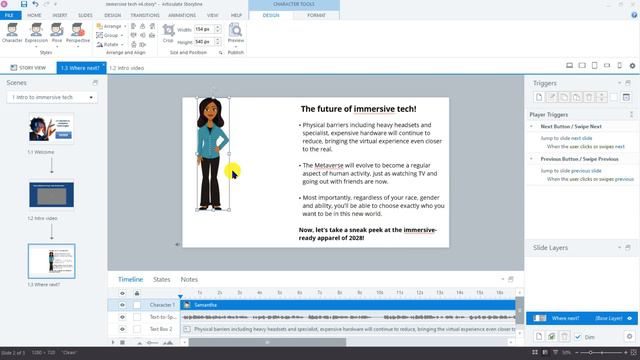Image resolution: width=640 pixels, height=360 pixels.
Task: Lock the Character 1 timeline object
Action: point(137,305)
